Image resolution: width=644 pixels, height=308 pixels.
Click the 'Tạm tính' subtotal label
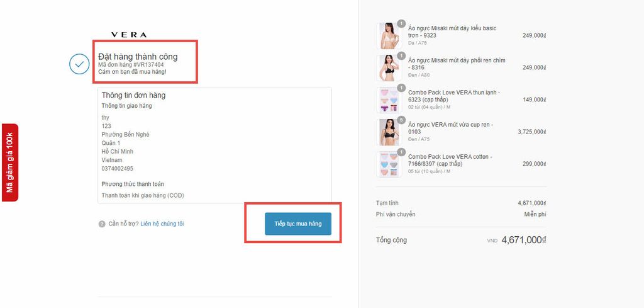coord(387,203)
